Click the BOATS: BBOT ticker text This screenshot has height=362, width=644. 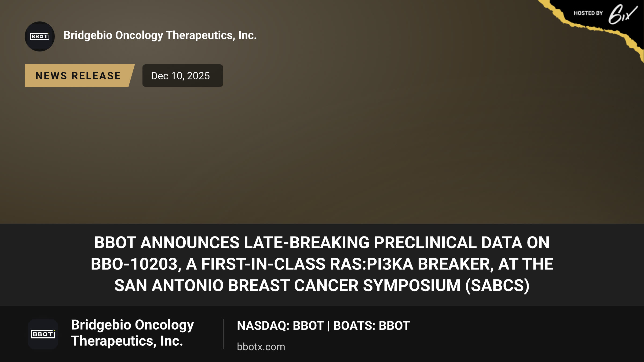[372, 326]
